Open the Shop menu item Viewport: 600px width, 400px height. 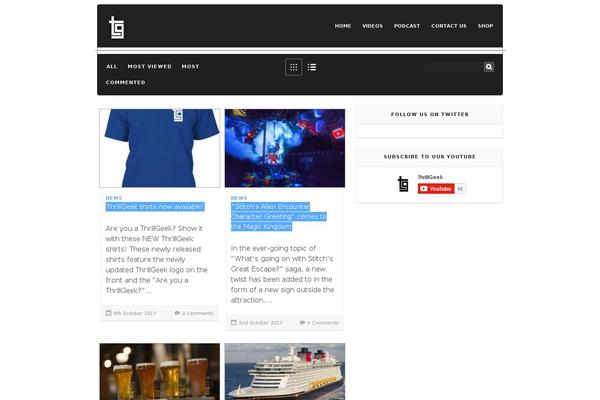click(485, 26)
